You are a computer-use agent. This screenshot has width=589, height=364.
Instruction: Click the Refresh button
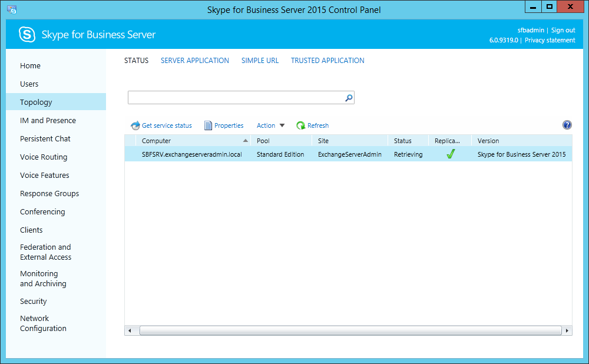(313, 125)
